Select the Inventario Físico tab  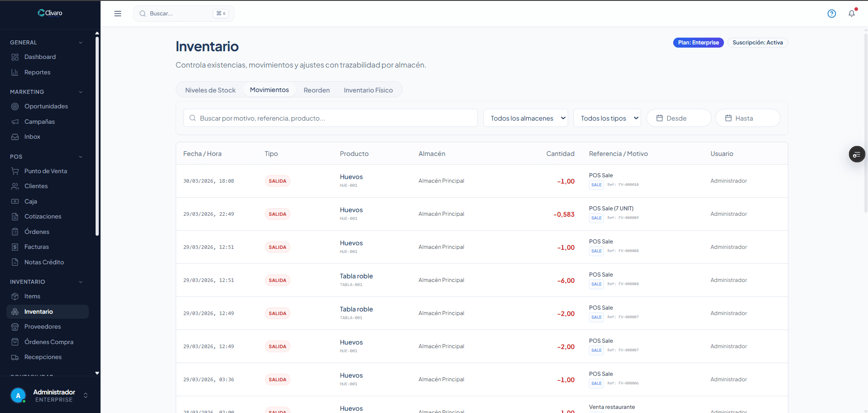(368, 90)
